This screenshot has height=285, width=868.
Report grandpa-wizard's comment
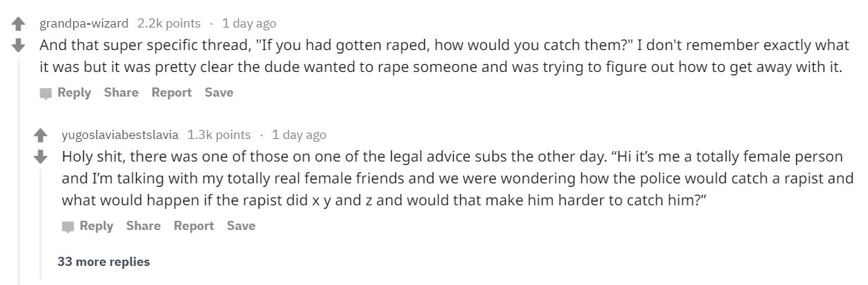(171, 92)
